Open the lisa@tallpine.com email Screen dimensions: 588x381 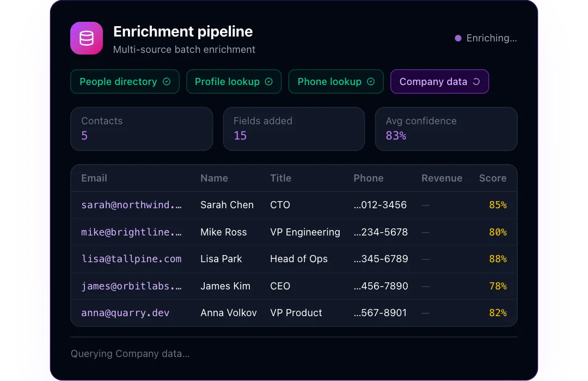pyautogui.click(x=131, y=259)
